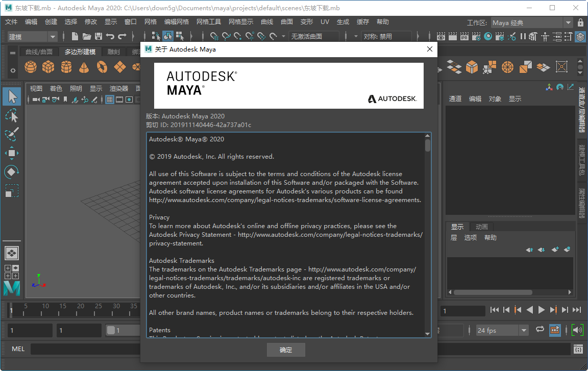Select the Select Tool arrow in the toolbox
Image resolution: width=588 pixels, height=371 pixels.
coord(12,96)
